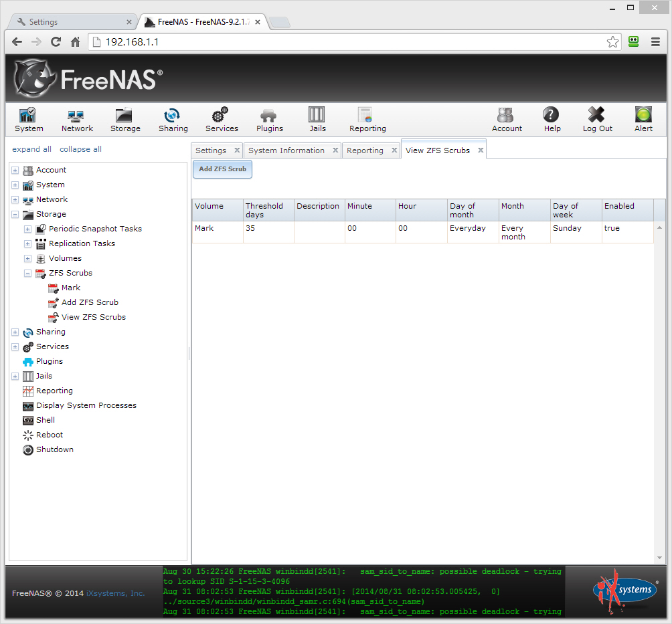
Task: Open the Reporting toolbar icon
Action: [367, 120]
